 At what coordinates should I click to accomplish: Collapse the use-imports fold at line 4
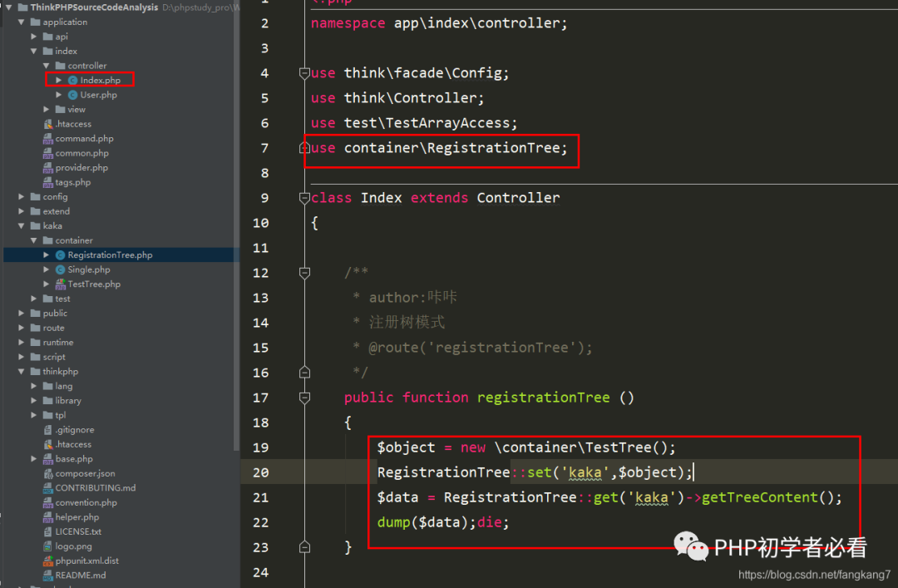tap(304, 73)
